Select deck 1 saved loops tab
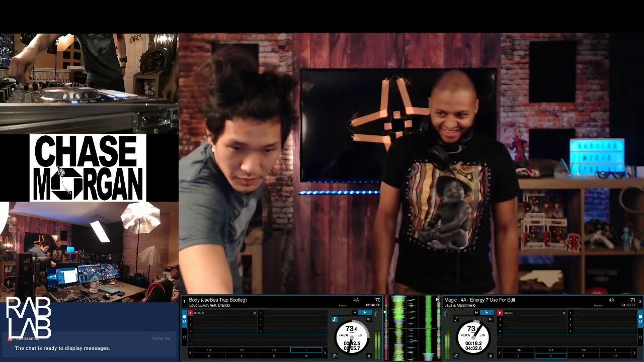The image size is (644, 362). pos(184,337)
